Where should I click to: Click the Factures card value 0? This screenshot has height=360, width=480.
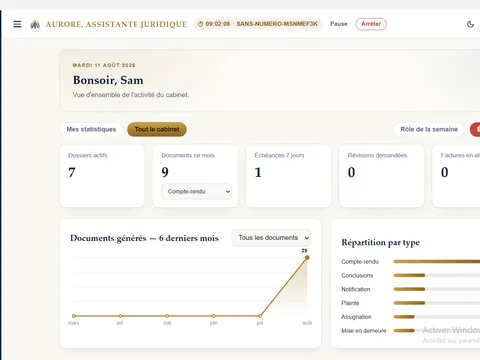point(444,172)
